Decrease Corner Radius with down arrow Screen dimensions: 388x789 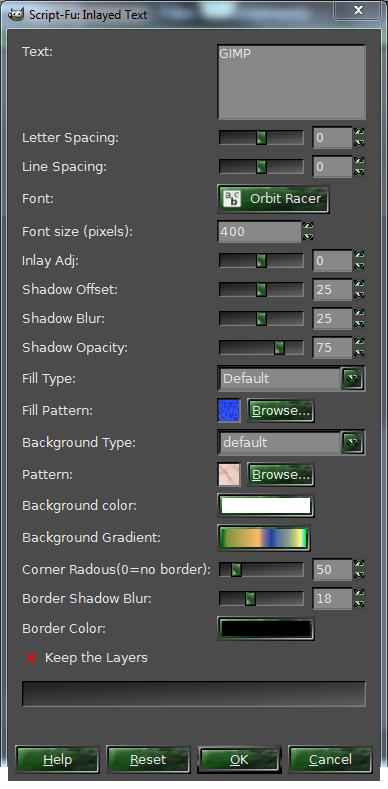tap(359, 574)
